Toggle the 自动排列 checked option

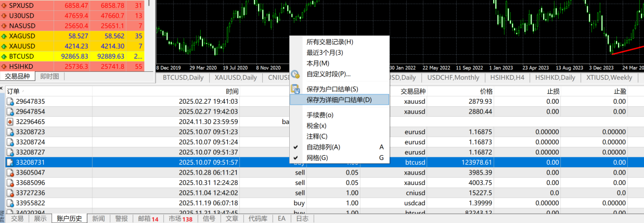[323, 147]
